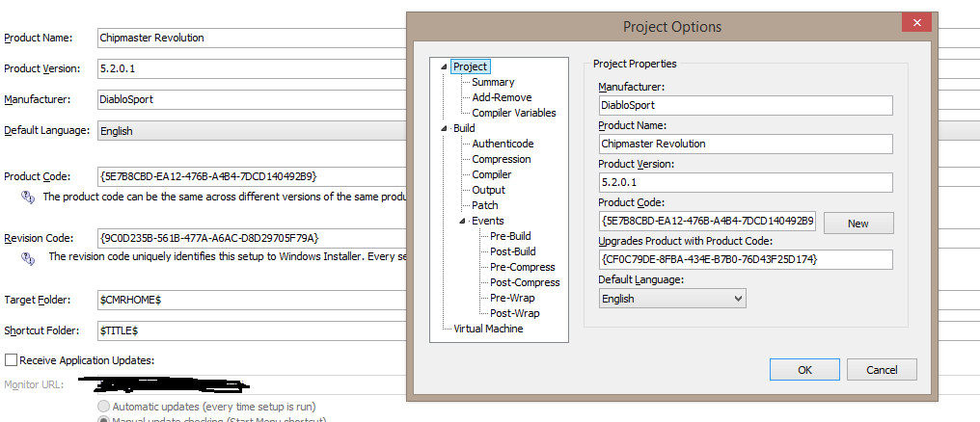
Task: Open Compiler Variables tree item
Action: point(514,113)
